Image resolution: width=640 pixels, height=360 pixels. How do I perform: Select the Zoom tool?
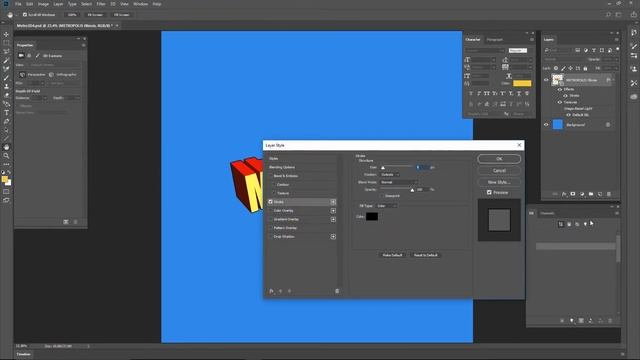(6, 156)
